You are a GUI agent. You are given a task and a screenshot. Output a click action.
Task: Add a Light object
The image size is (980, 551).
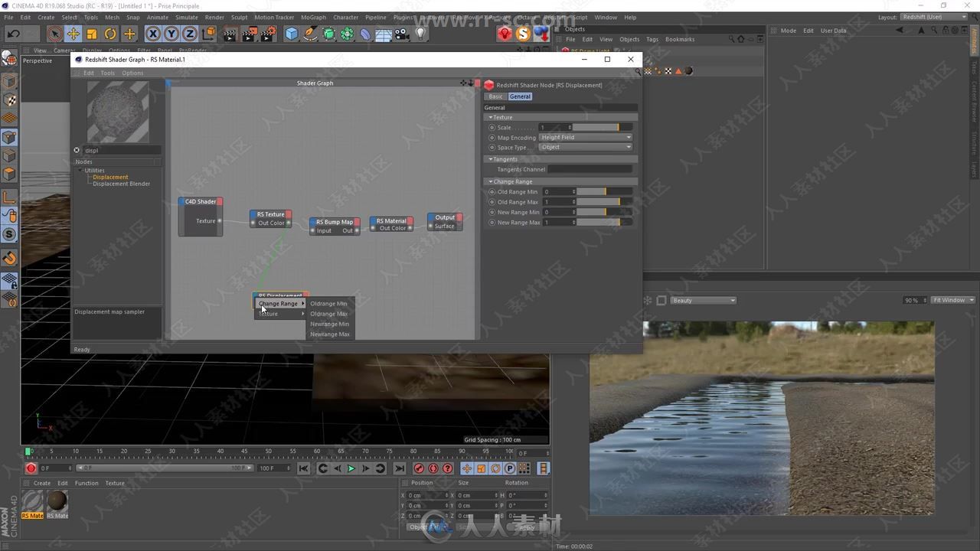tap(420, 34)
